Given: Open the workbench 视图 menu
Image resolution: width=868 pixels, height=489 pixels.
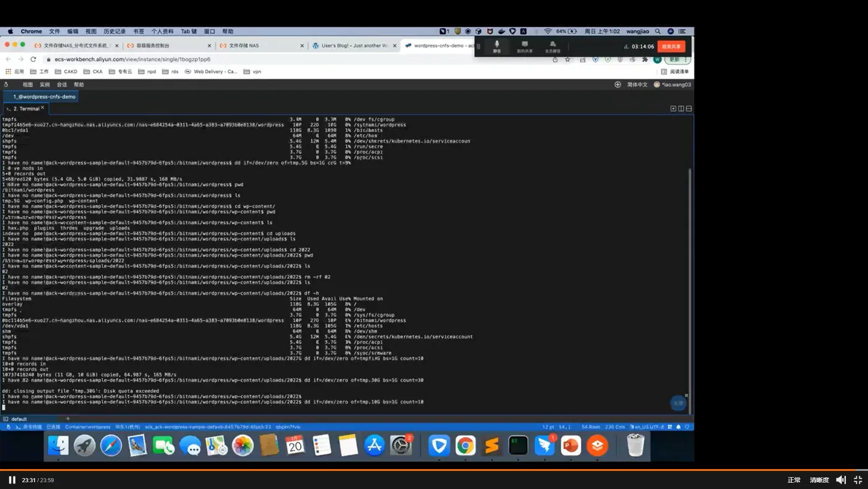Looking at the screenshot, I should 27,84.
